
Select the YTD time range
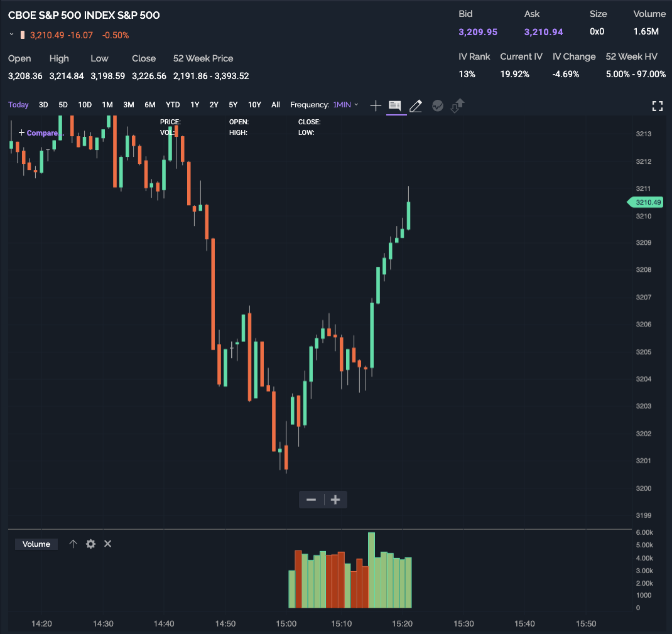coord(173,105)
